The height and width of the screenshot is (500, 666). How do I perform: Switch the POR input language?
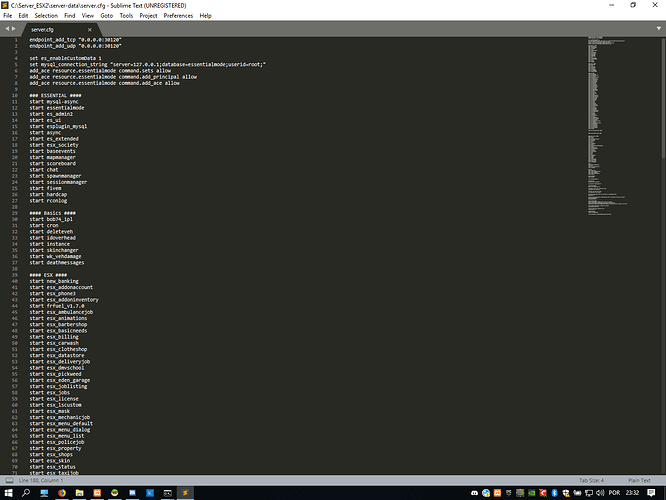[614, 493]
